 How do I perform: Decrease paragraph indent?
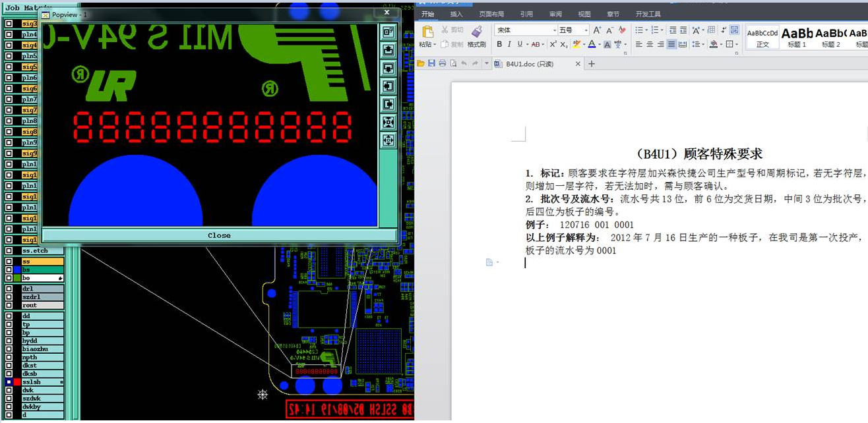tap(673, 30)
